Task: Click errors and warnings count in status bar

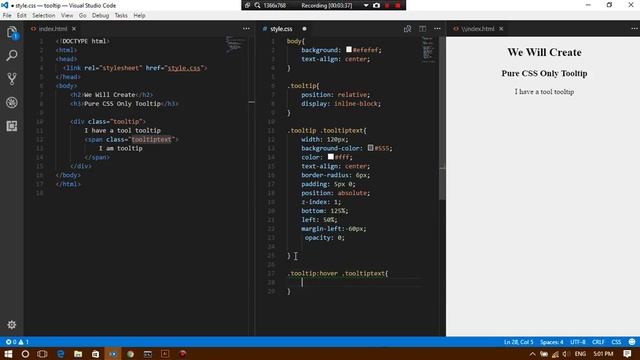Action: 17,342
